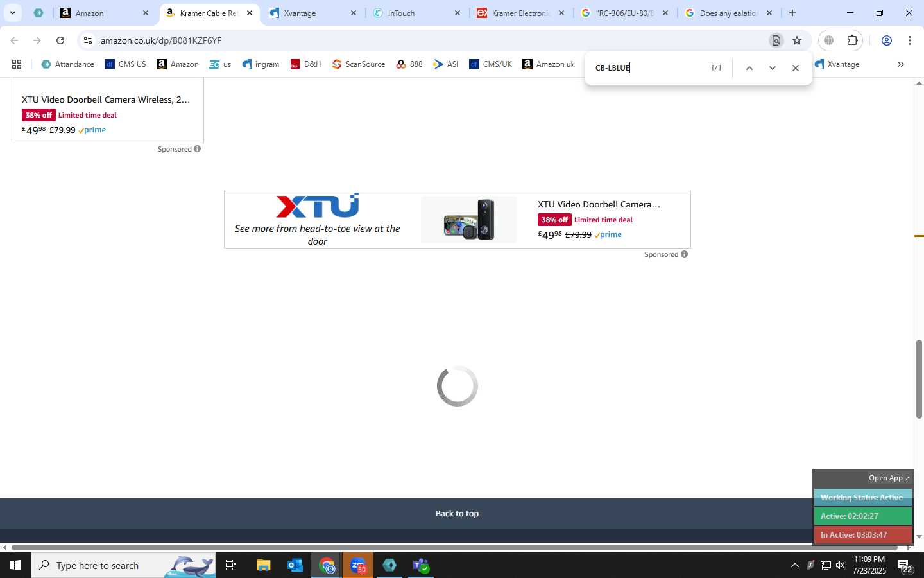Reload the current page
This screenshot has width=924, height=578.
tap(60, 40)
